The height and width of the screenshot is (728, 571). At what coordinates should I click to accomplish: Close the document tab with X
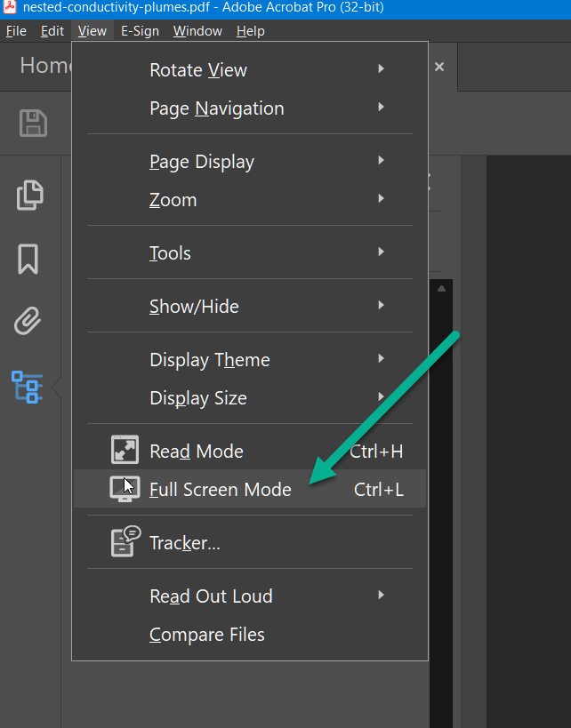(439, 67)
